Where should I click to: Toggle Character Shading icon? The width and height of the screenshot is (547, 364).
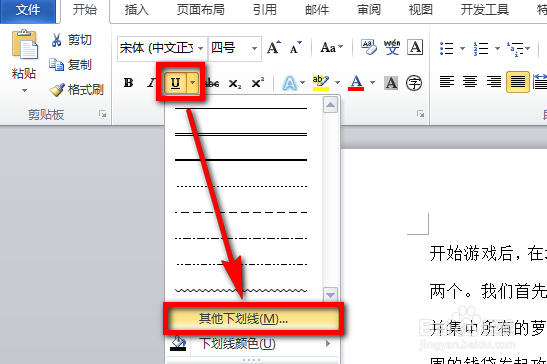coord(391,83)
